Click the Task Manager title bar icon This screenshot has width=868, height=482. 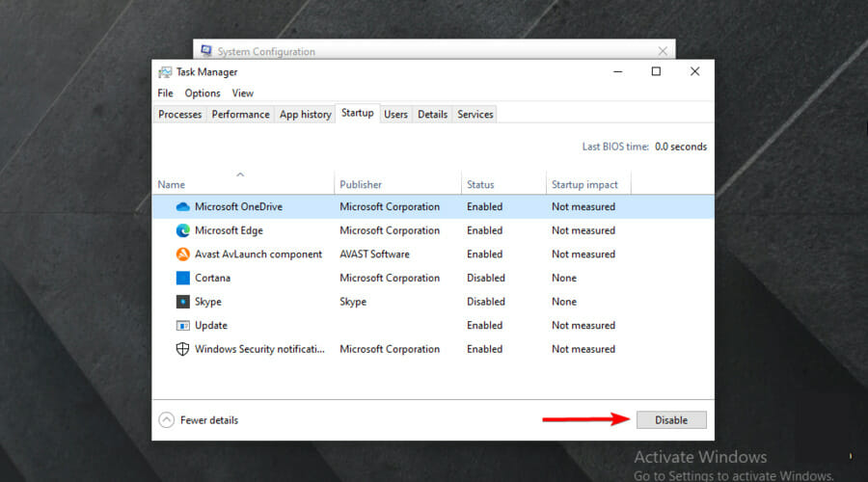pos(165,72)
